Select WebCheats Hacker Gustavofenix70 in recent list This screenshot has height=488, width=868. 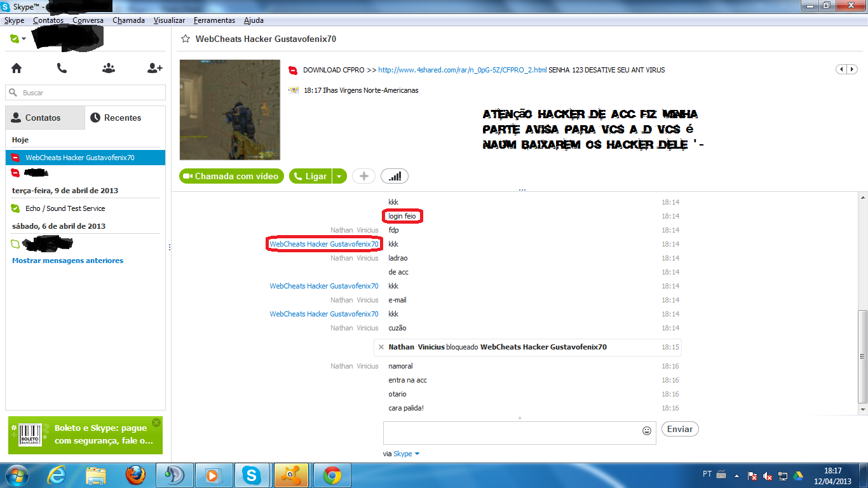click(x=85, y=158)
